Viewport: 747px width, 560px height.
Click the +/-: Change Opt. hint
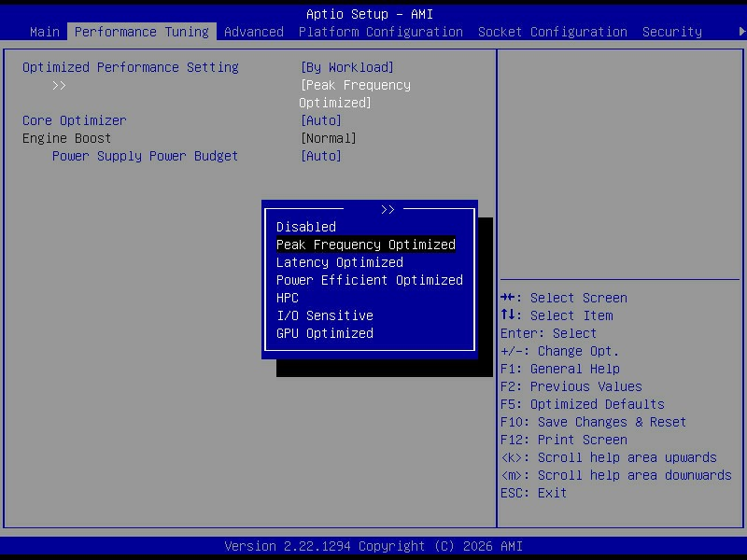[x=559, y=352]
